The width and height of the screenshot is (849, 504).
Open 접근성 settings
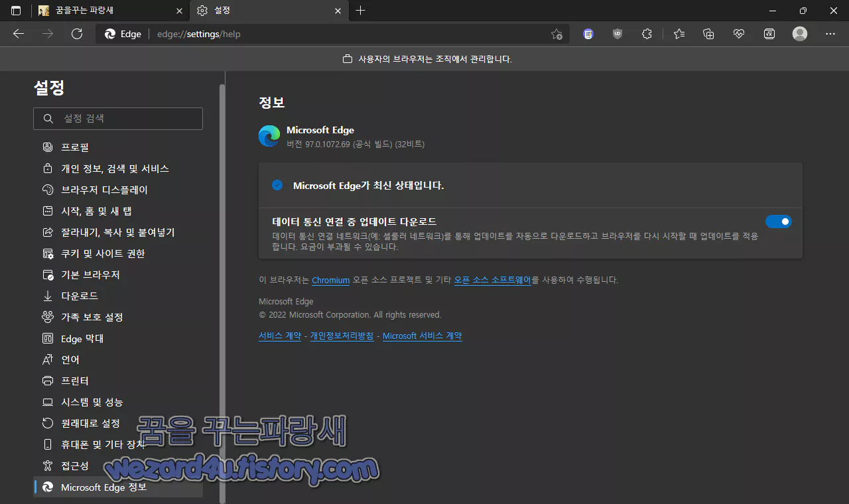pos(118,466)
